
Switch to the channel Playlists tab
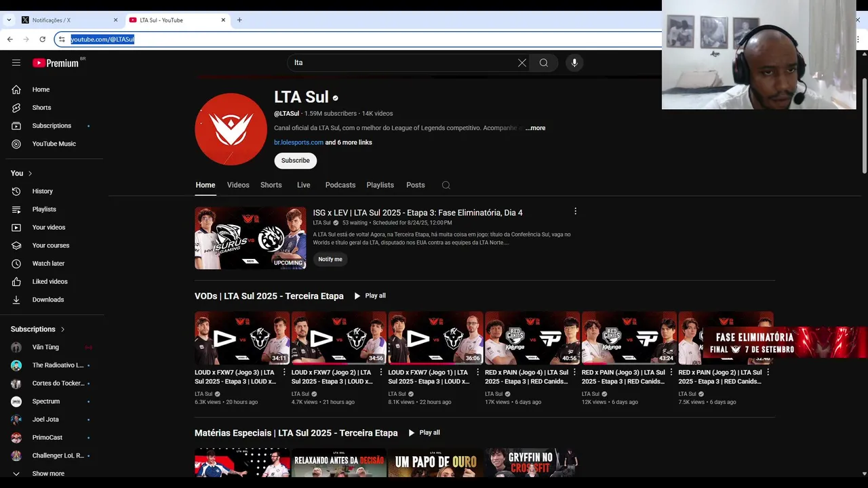[x=380, y=185]
